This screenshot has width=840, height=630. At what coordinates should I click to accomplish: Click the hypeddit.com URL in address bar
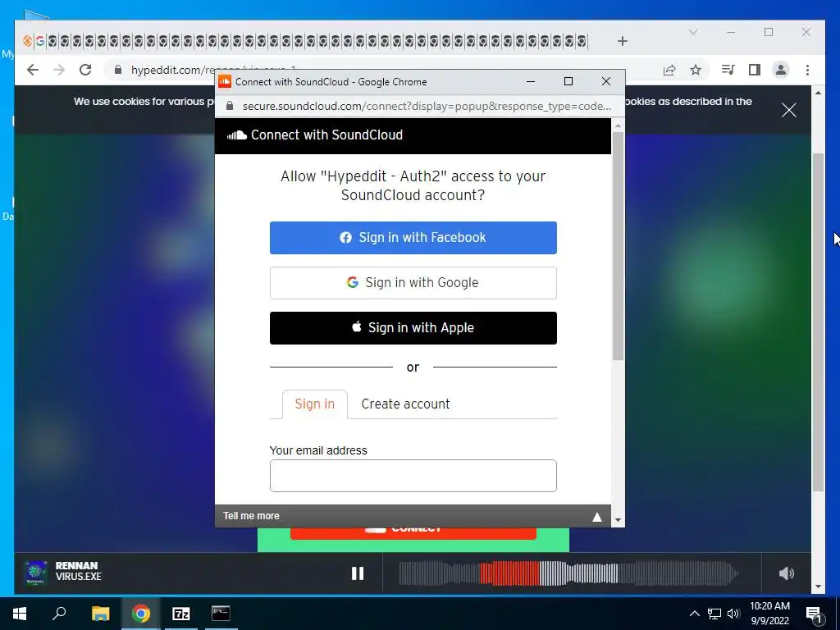213,70
